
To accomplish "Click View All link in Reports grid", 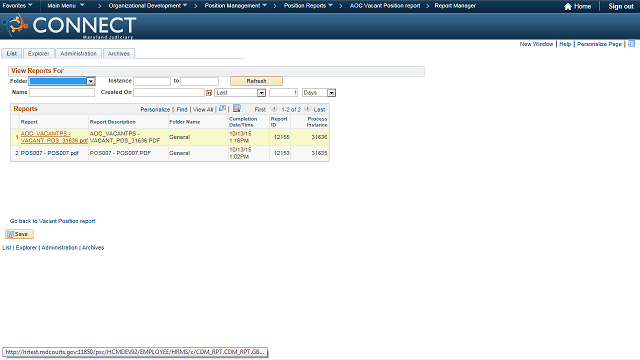I will pyautogui.click(x=203, y=109).
